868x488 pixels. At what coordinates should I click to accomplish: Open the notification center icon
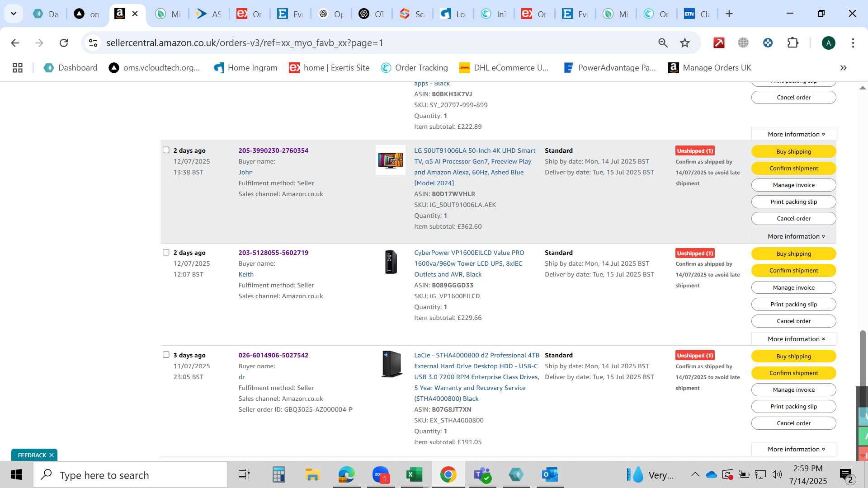click(846, 475)
